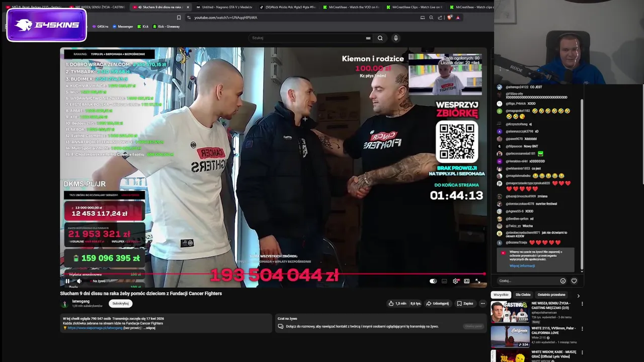Screen dimensions: 644x362
Task: Switch to 'MrCreatifeee - Watch the VOD' tab
Action: click(x=351, y=7)
